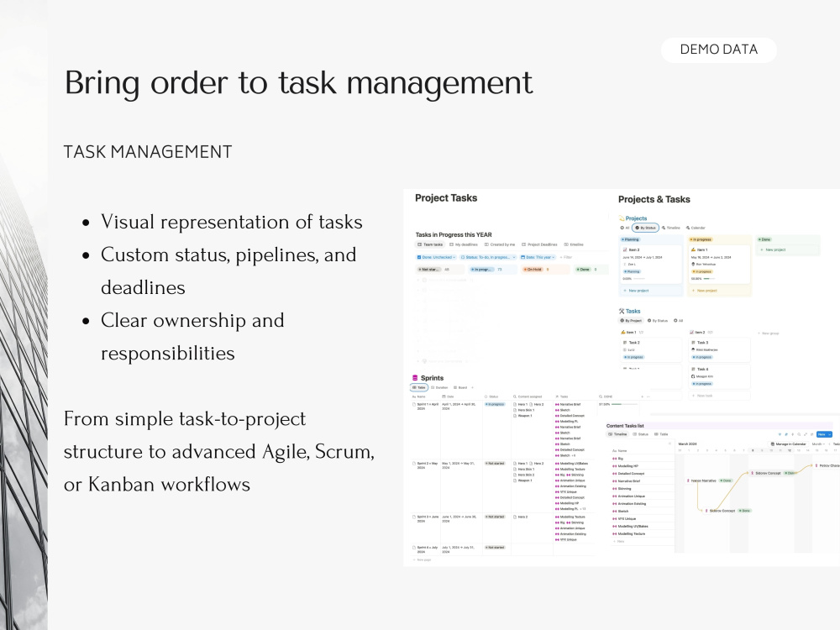The image size is (840, 630).
Task: Expand the Month dropdown in timeline
Action: (x=818, y=444)
